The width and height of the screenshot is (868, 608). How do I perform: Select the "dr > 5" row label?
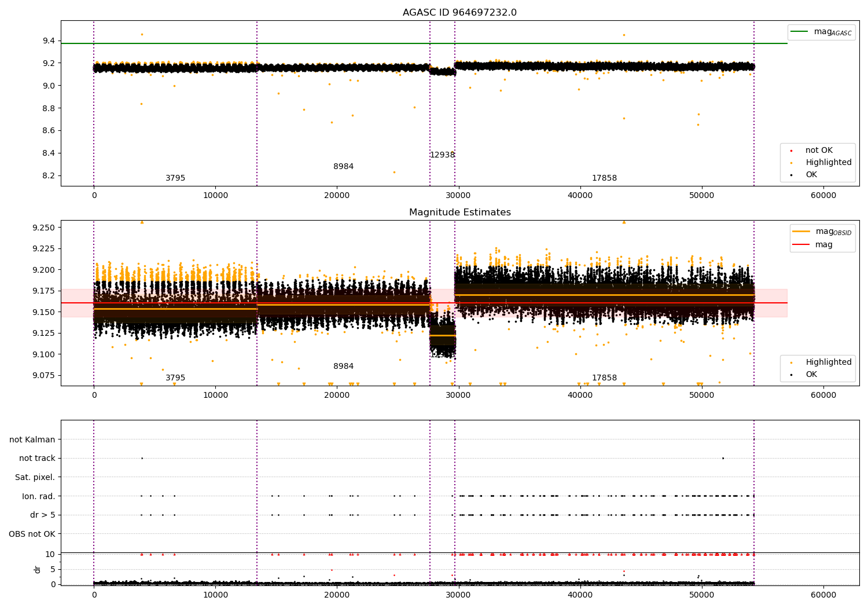coord(43,515)
